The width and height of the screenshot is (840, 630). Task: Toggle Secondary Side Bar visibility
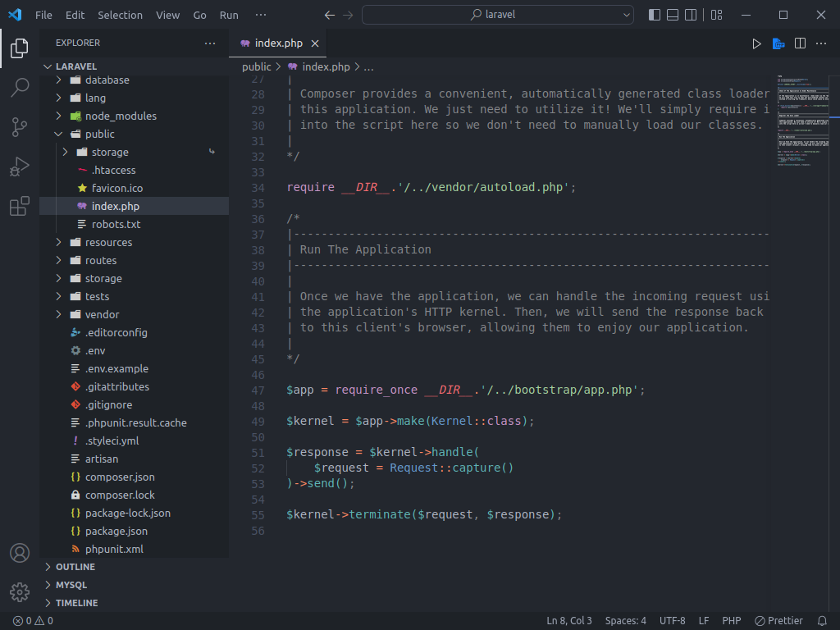click(691, 15)
